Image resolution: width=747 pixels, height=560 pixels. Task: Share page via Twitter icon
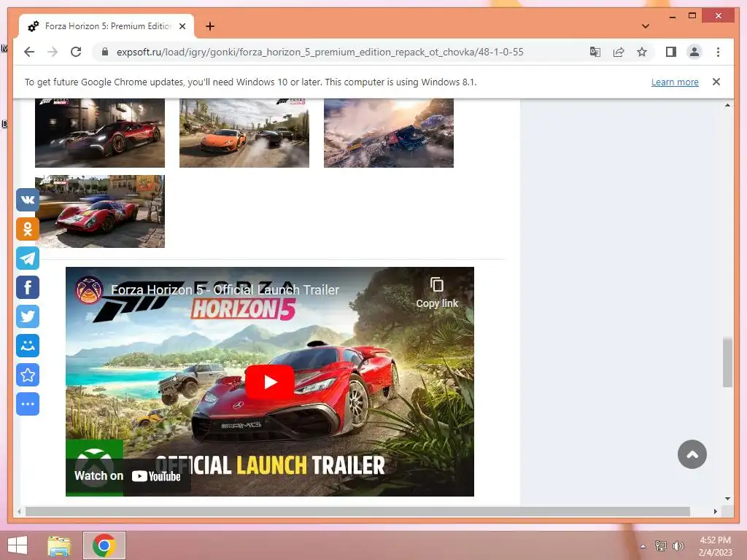coord(28,316)
